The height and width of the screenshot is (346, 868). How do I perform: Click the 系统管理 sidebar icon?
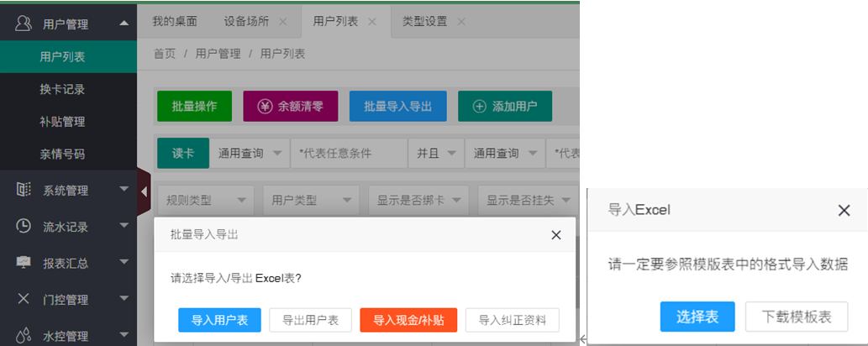click(24, 191)
